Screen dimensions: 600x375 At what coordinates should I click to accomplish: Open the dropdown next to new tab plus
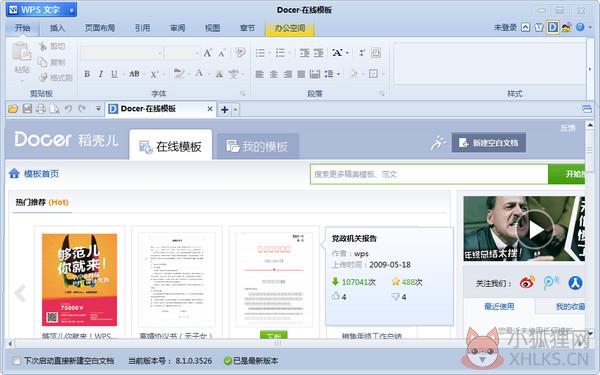coord(235,110)
